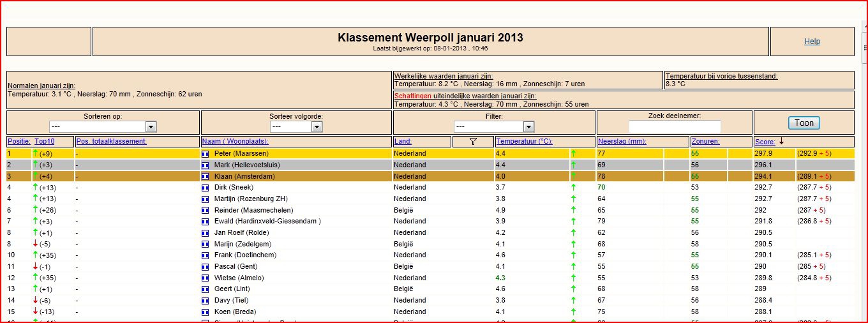The height and width of the screenshot is (323, 868).
Task: Click the '(+35)' change in Frank's row
Action: pos(48,255)
